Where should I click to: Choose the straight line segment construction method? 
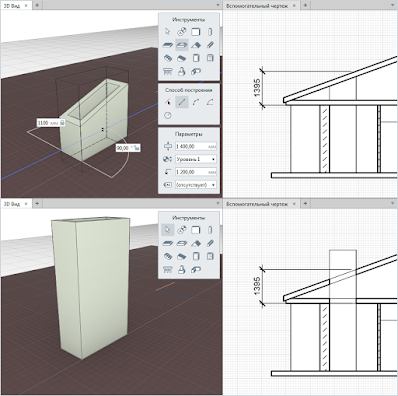tap(182, 102)
